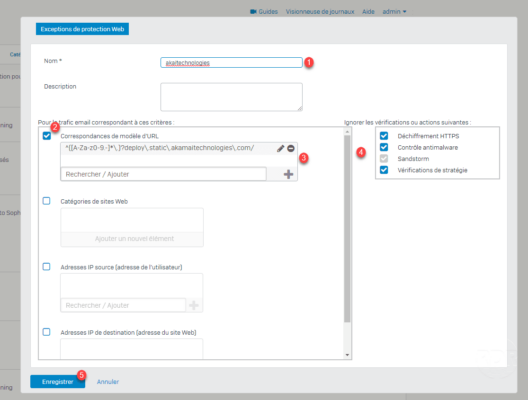Viewport: 528px width, 400px height.
Task: Enable Catégories de sites Web checkbox
Action: [46, 201]
